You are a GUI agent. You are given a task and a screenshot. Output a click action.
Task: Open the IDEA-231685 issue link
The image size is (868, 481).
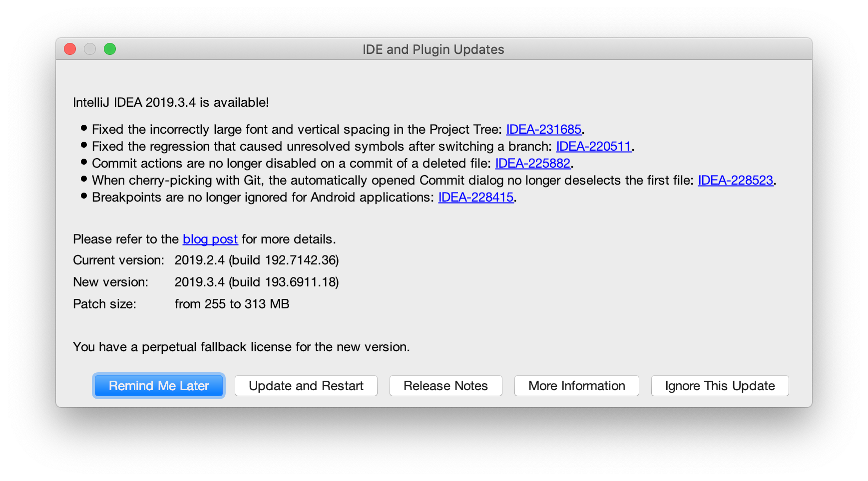click(x=544, y=129)
